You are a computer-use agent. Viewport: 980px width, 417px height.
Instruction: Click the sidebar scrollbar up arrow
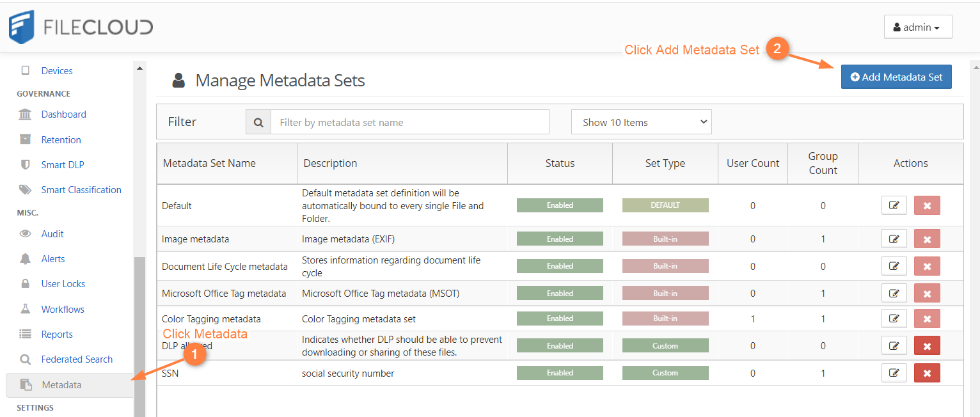point(139,67)
